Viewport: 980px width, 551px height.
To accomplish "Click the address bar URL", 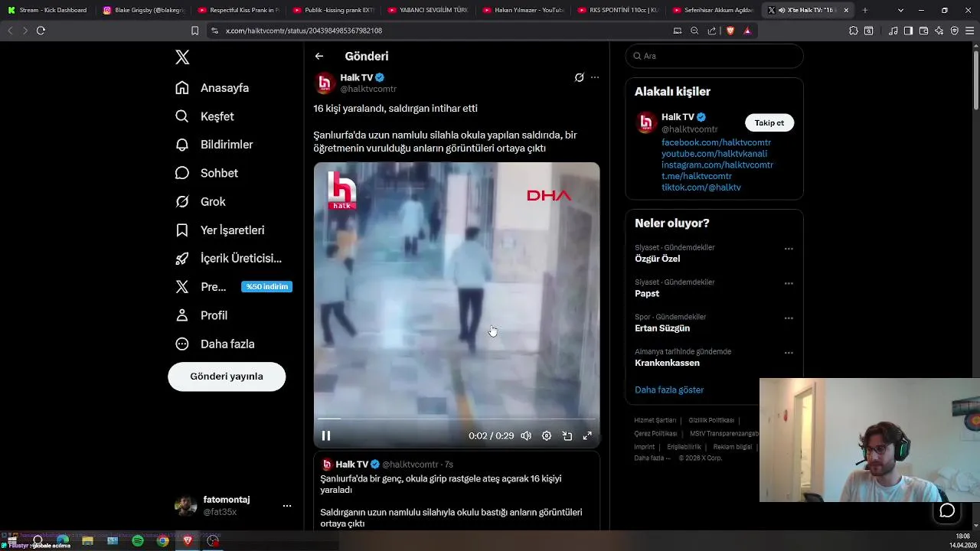I will (x=304, y=31).
